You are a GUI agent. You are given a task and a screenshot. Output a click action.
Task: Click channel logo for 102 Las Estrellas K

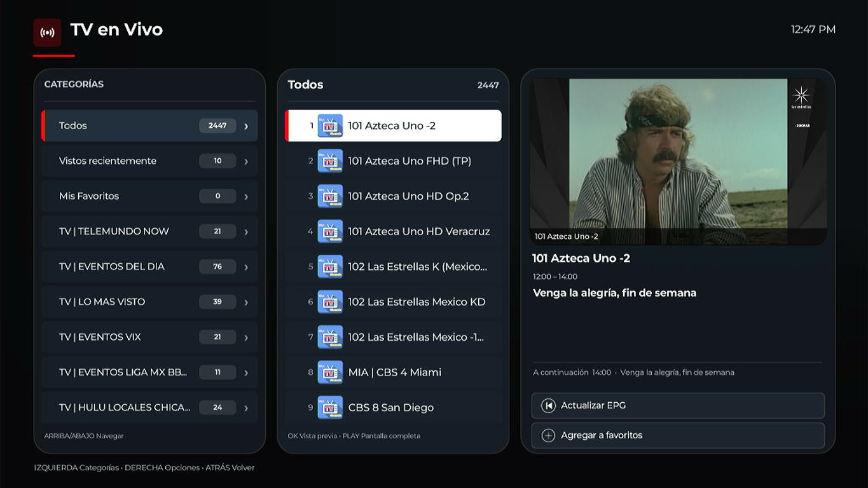coord(330,267)
